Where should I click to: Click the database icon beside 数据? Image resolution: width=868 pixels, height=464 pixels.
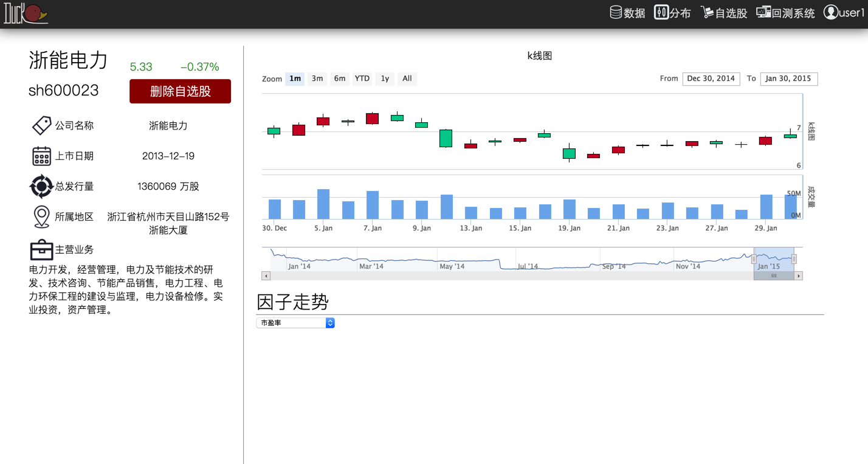pos(616,12)
